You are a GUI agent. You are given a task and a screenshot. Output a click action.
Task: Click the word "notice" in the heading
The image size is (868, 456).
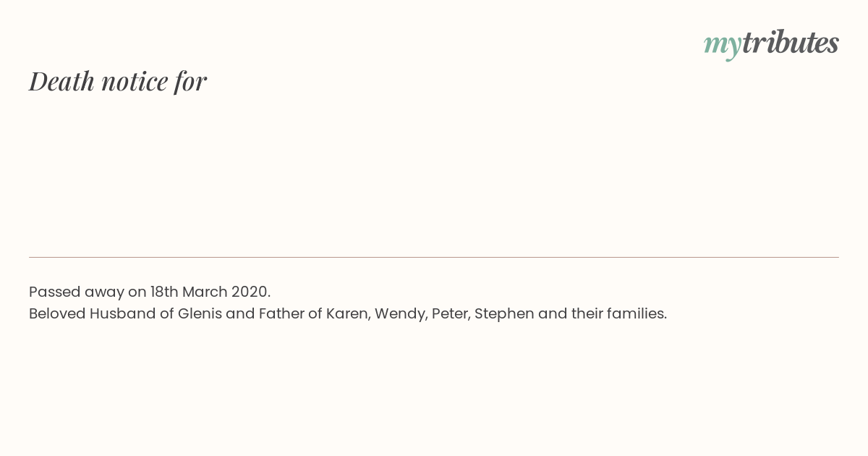[x=135, y=82]
